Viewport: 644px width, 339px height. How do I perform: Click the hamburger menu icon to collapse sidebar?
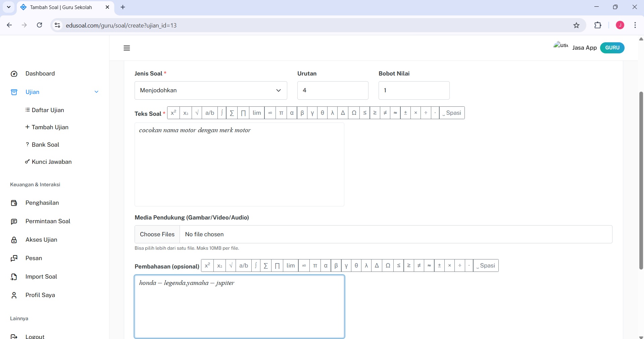(127, 48)
